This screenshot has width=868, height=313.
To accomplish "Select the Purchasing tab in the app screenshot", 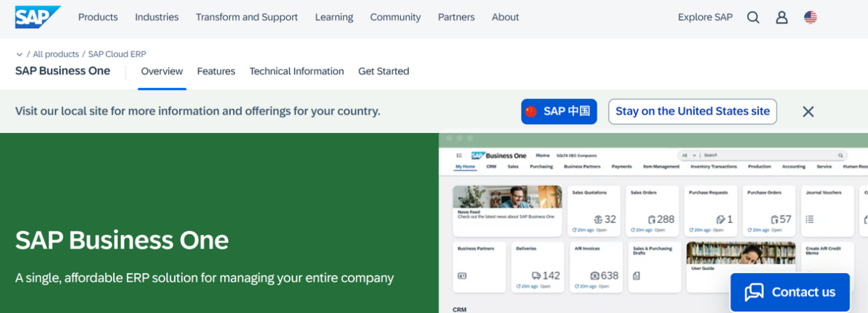I will pyautogui.click(x=541, y=166).
